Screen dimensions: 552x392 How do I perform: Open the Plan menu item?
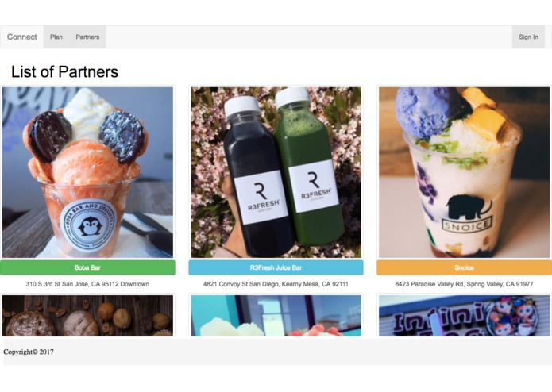pyautogui.click(x=56, y=37)
